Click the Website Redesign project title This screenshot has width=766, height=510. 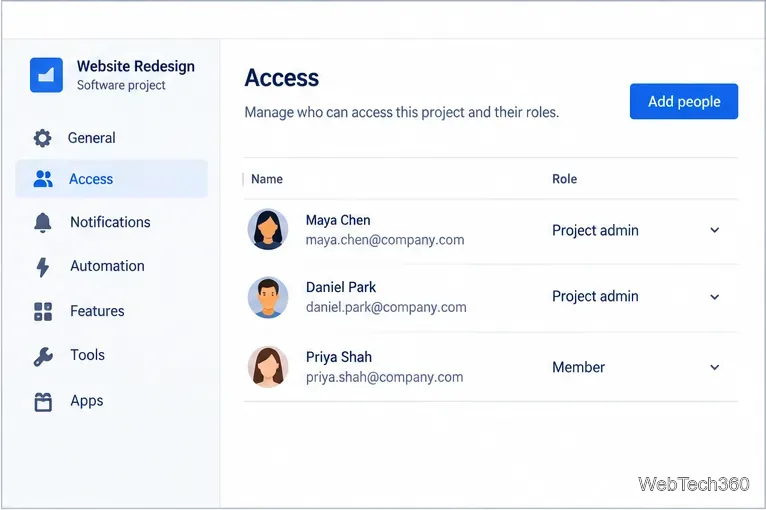click(x=136, y=66)
